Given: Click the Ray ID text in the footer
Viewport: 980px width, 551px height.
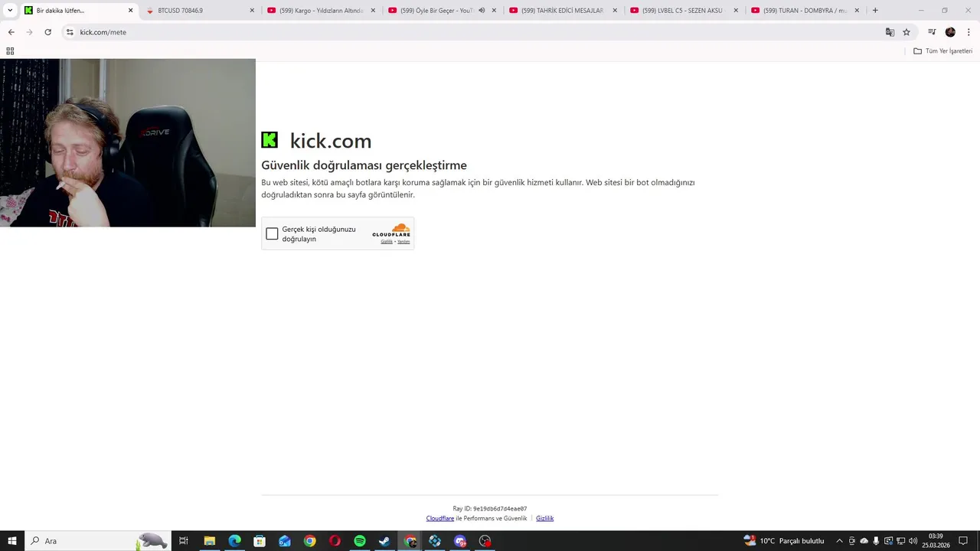Looking at the screenshot, I should point(490,509).
